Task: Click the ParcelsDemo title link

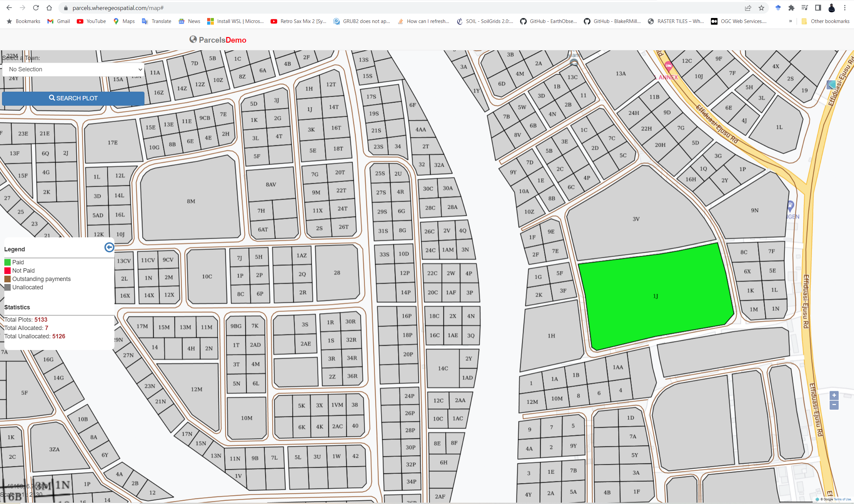Action: (x=222, y=40)
